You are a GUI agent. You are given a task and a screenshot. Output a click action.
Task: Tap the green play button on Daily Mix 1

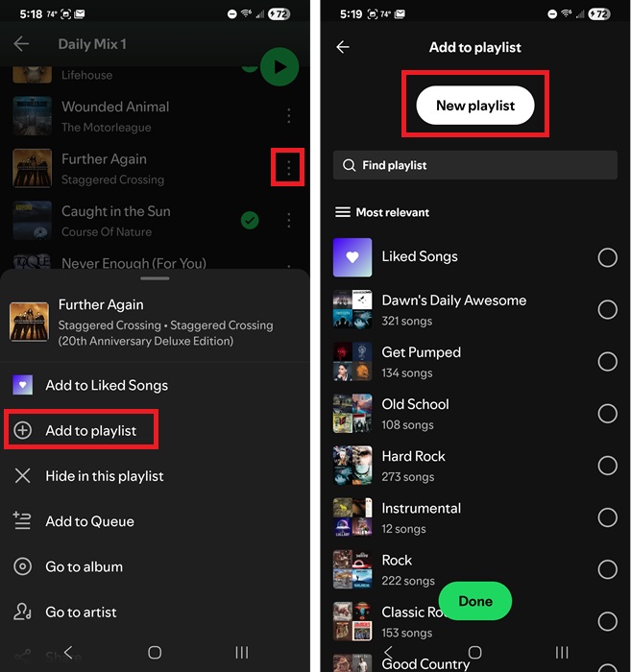pyautogui.click(x=279, y=67)
